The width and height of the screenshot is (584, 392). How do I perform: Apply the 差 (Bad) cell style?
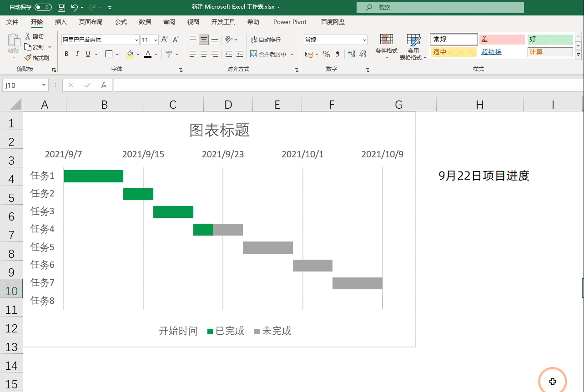tap(502, 40)
